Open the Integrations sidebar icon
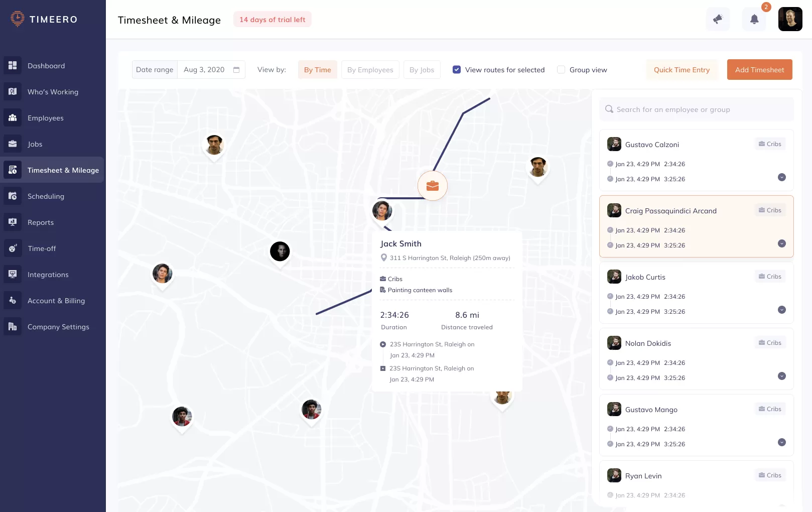812x512 pixels. (13, 274)
